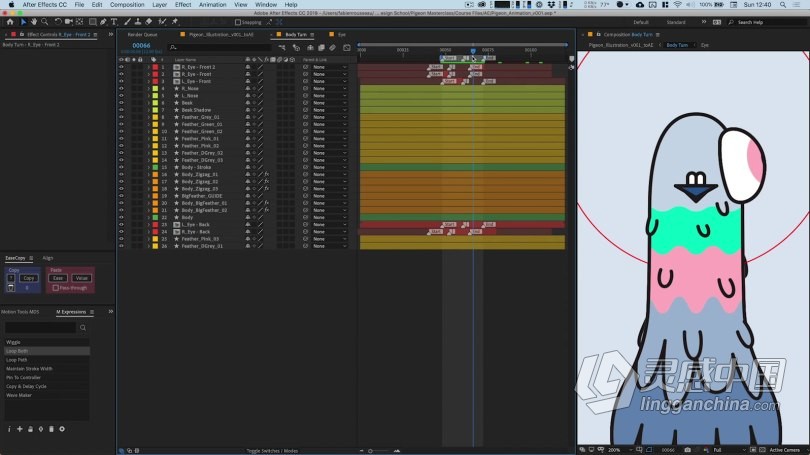This screenshot has height=455, width=810.
Task: Select the Rotation tool
Action: click(x=58, y=22)
